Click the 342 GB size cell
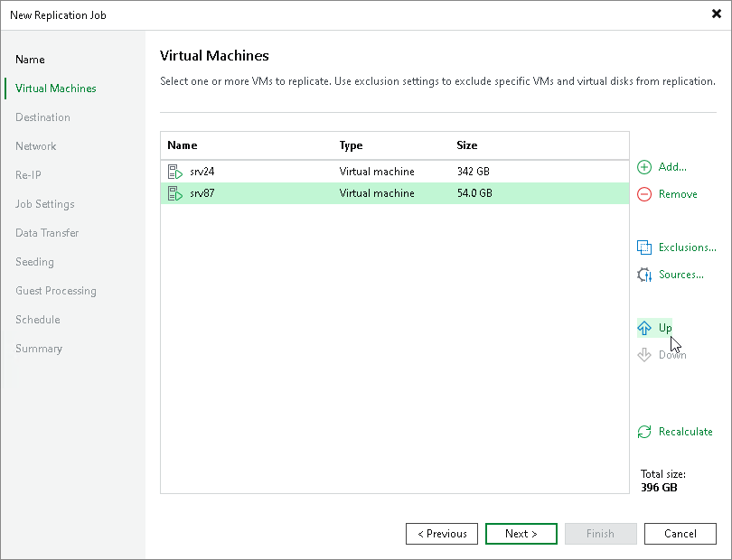The height and width of the screenshot is (560, 732). tap(474, 172)
